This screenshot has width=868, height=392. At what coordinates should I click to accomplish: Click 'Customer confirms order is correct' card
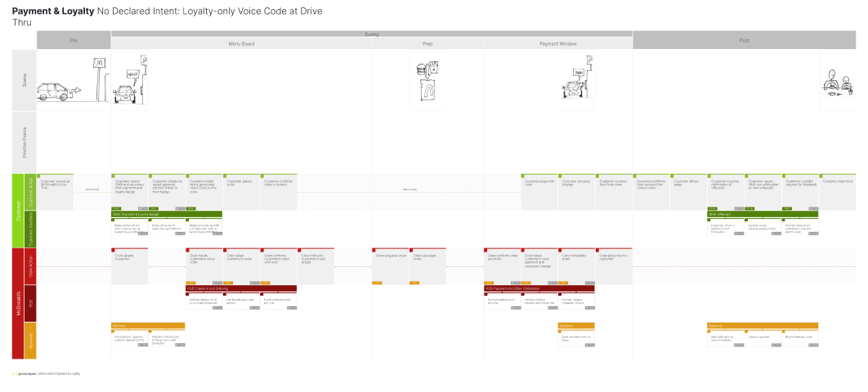279,192
